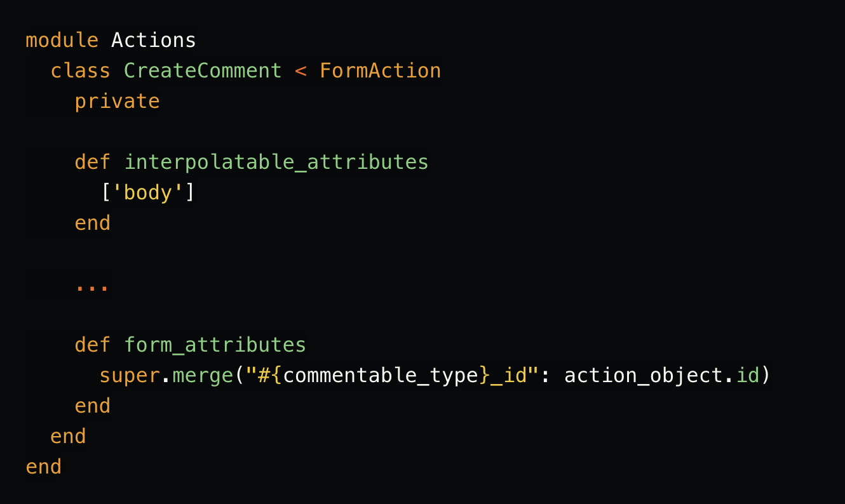Click the 'body' string literal

(148, 193)
